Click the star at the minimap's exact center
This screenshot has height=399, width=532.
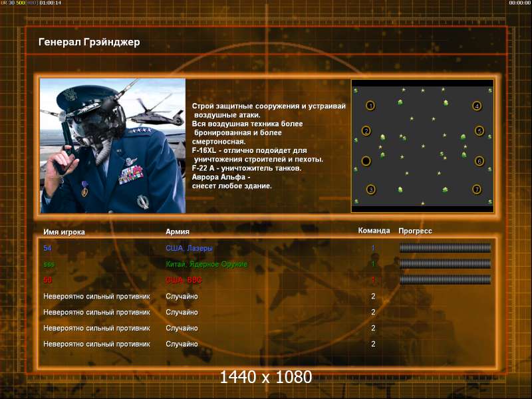423,146
